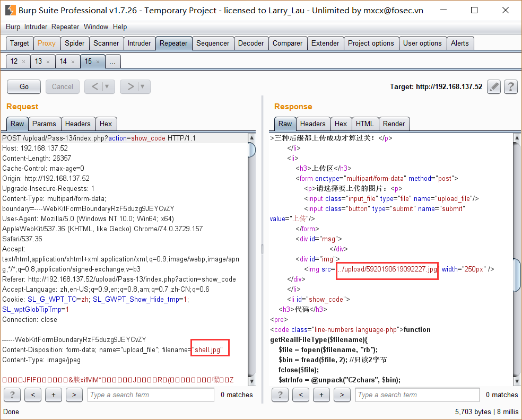This screenshot has width=522, height=420.
Task: Open back-history dropdown arrow
Action: (x=107, y=87)
